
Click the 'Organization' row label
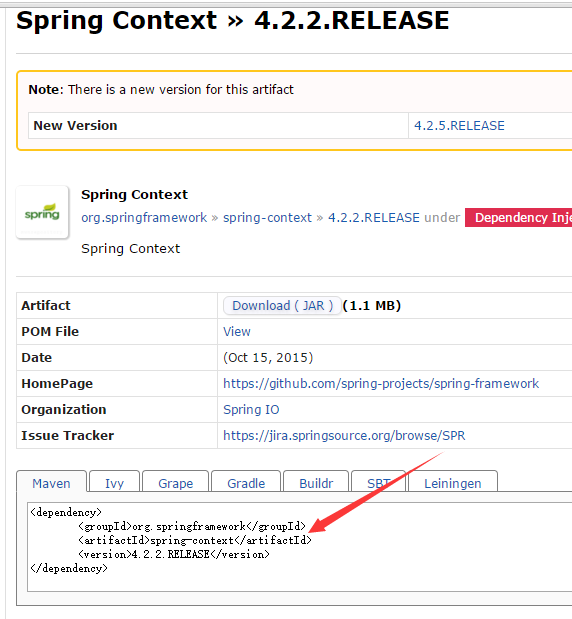[64, 410]
